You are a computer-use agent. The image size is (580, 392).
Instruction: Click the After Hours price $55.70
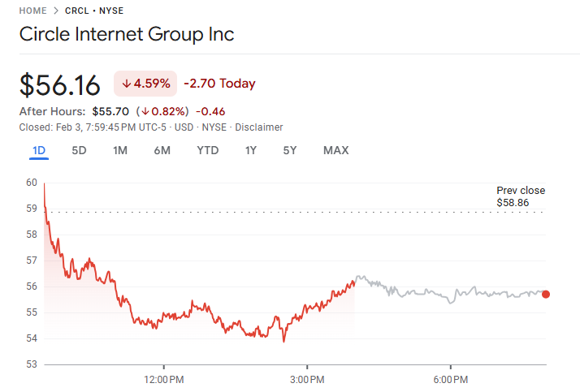(x=110, y=111)
